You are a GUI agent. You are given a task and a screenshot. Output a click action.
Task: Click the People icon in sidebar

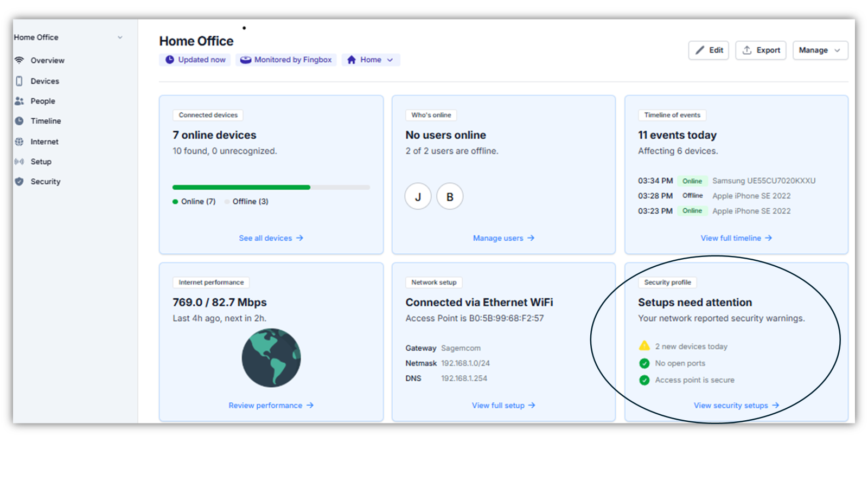coord(20,101)
